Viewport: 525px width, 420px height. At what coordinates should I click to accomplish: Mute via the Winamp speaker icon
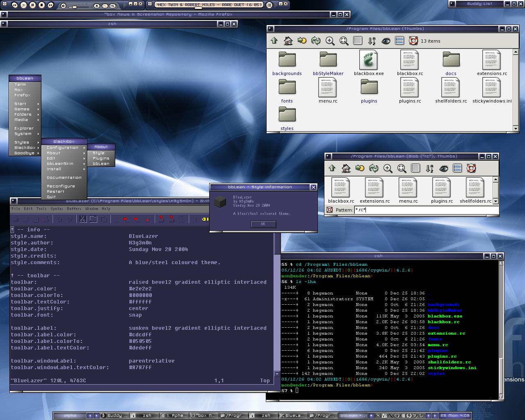pyautogui.click(x=63, y=6)
